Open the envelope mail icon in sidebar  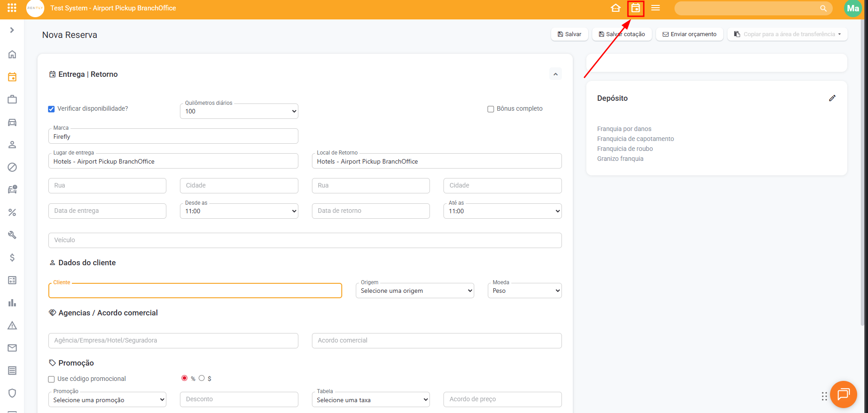[x=12, y=348]
